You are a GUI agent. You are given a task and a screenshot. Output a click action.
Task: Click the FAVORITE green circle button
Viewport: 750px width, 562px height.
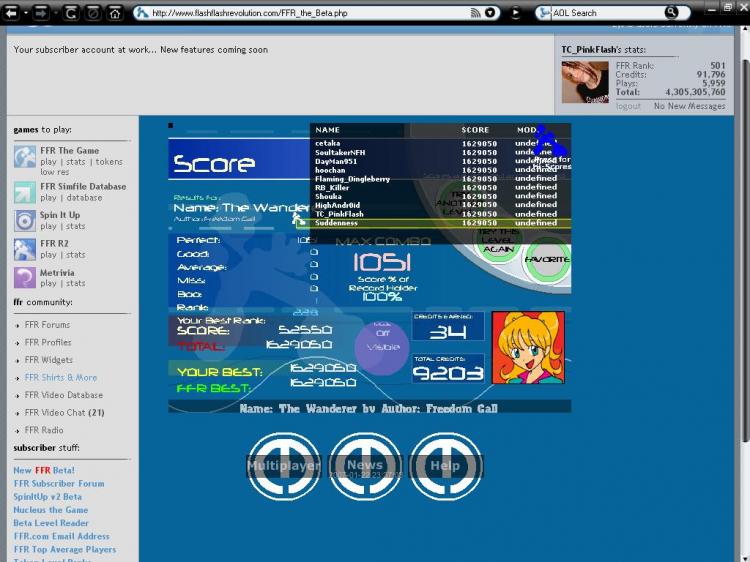tap(547, 261)
